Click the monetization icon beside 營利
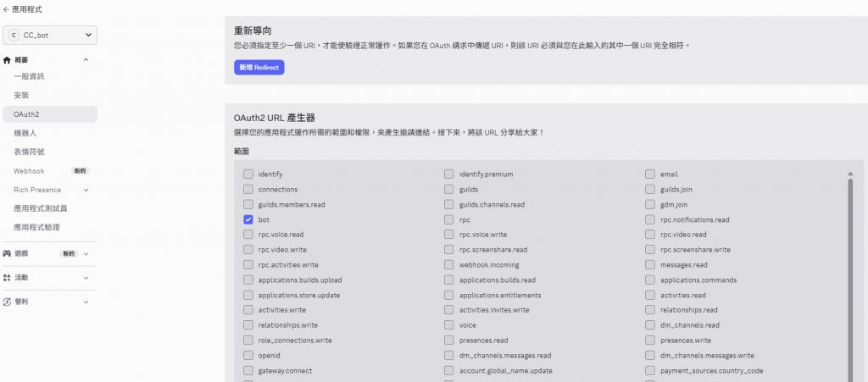 [x=7, y=302]
